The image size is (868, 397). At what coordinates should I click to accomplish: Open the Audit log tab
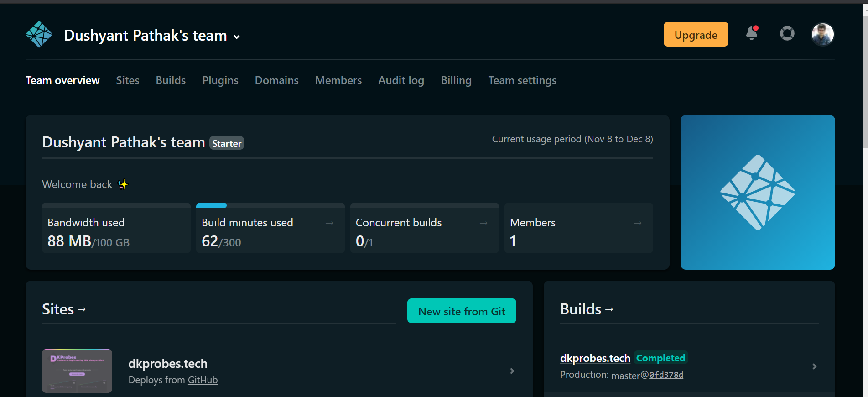(401, 80)
